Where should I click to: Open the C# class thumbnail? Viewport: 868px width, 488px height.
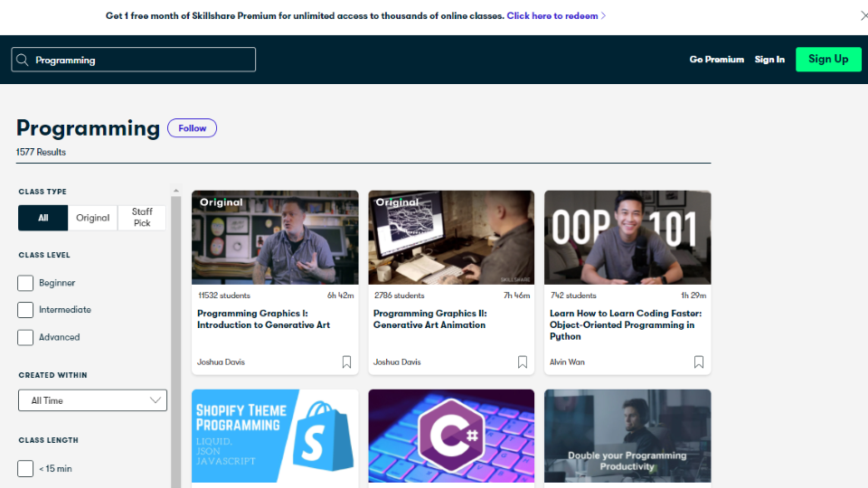[x=451, y=436]
